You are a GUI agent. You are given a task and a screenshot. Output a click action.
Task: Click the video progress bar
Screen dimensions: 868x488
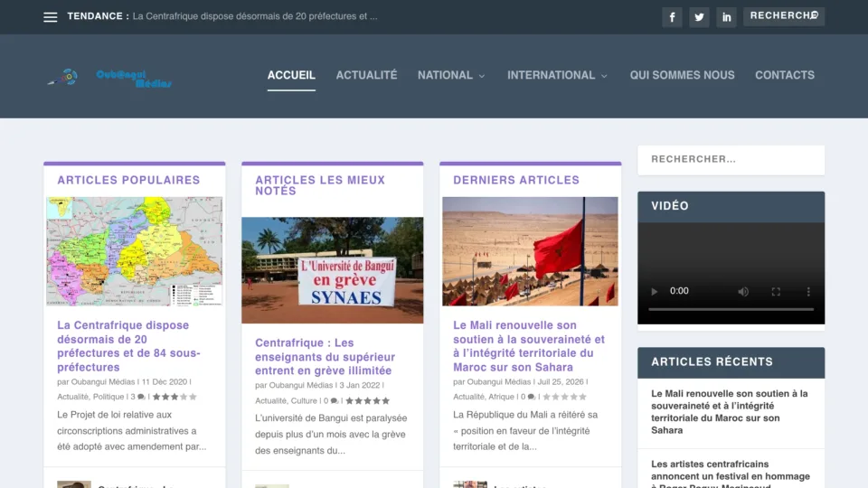[x=731, y=309]
